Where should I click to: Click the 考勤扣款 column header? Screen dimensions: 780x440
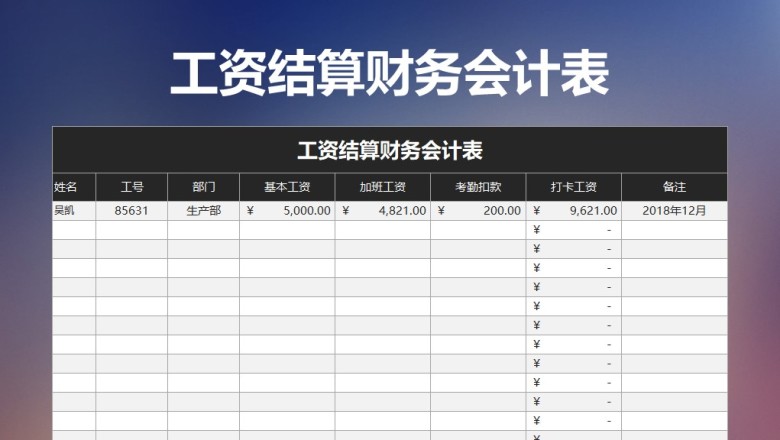click(x=478, y=187)
